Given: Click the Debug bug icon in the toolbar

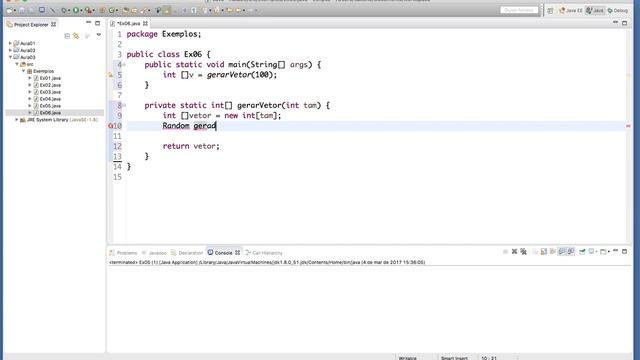Looking at the screenshot, I should point(64,10).
